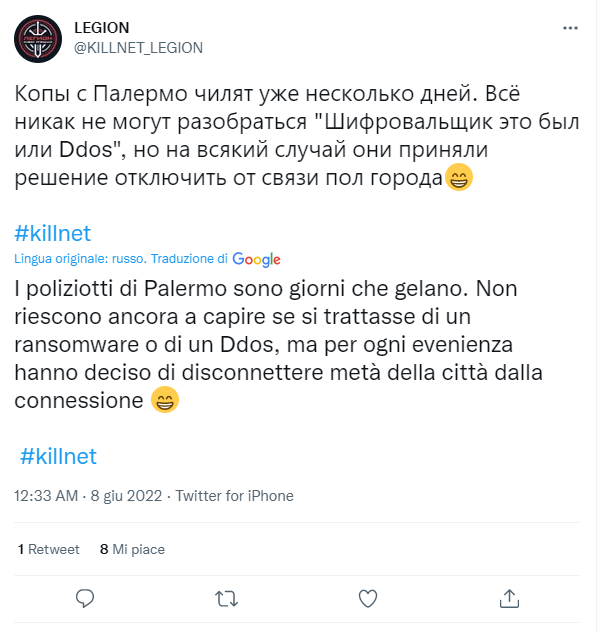Open the "Twitter for iPhone" source link

click(236, 495)
